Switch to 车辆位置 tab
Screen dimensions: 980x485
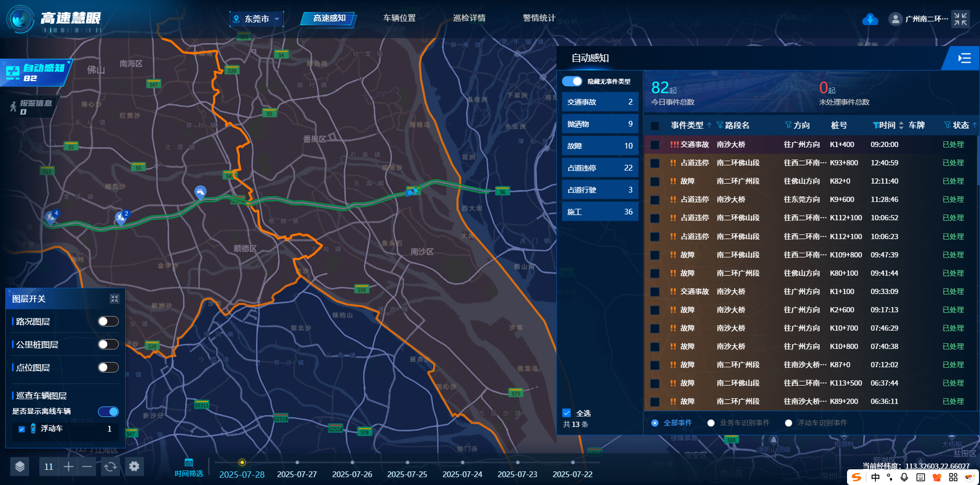399,18
